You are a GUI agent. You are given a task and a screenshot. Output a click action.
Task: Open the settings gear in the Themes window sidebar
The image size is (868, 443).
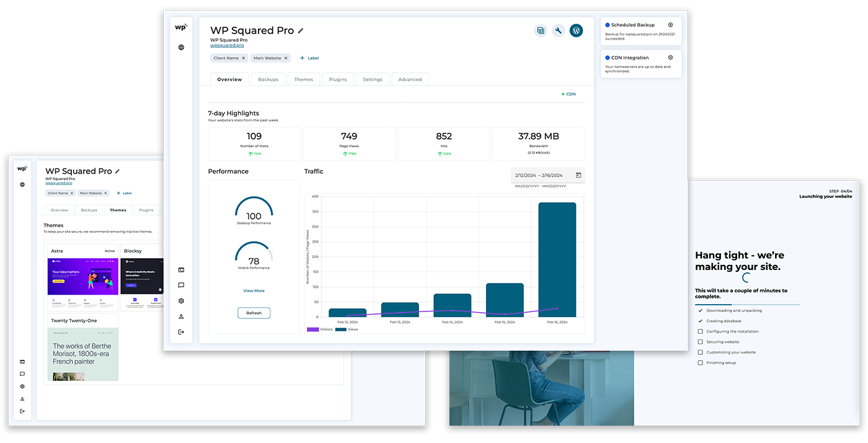tap(22, 387)
